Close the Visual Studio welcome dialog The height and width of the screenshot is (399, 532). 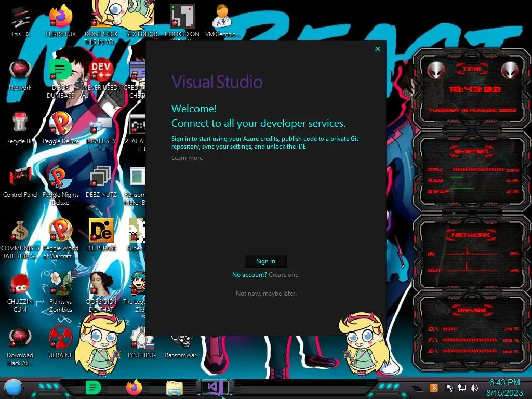tap(378, 49)
